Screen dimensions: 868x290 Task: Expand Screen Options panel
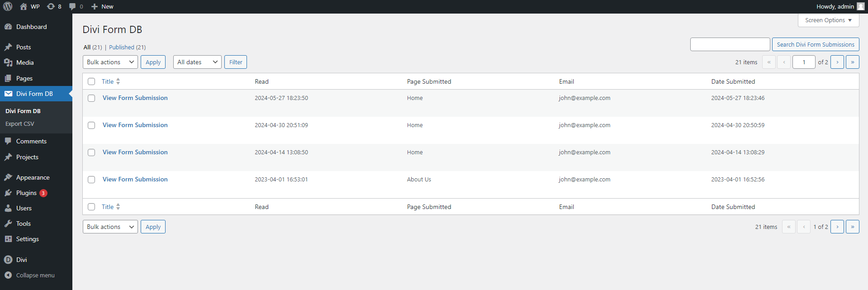828,20
